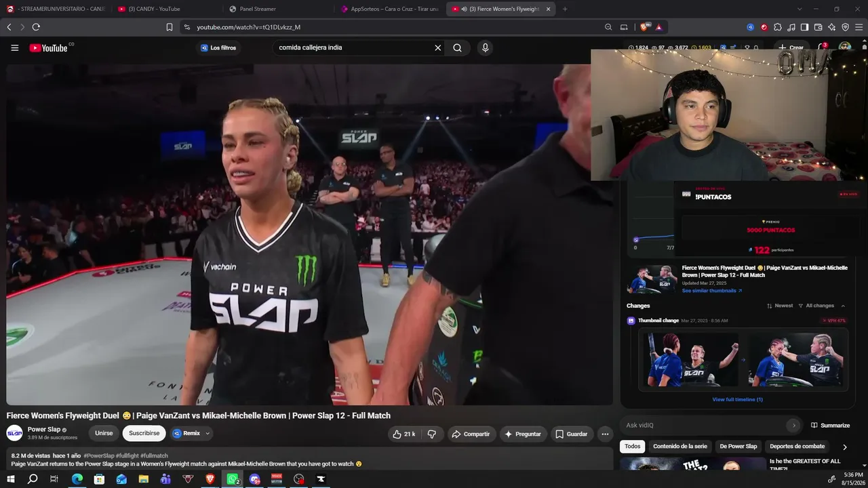Open the media control music note icon
Image resolution: width=868 pixels, height=488 pixels.
coord(791,27)
